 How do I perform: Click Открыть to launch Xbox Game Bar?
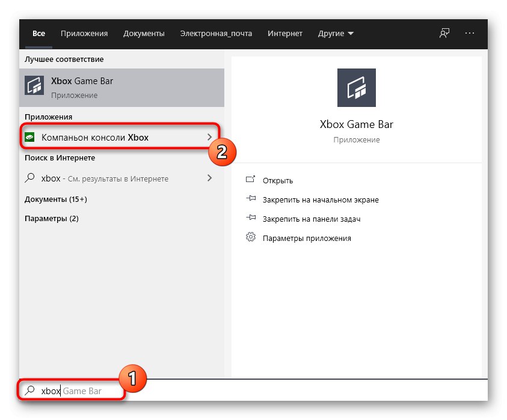(278, 180)
